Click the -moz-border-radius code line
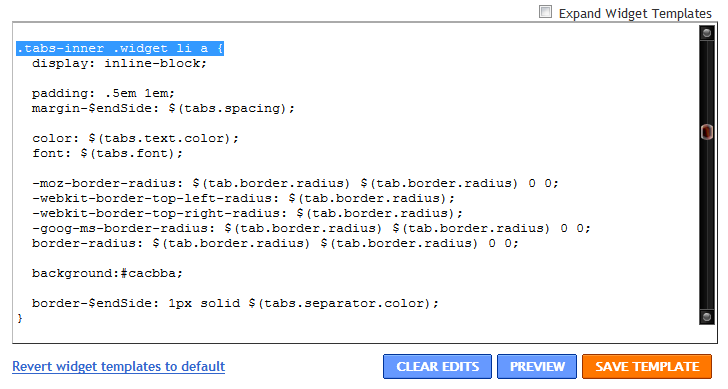The width and height of the screenshot is (728, 389). pyautogui.click(x=295, y=183)
